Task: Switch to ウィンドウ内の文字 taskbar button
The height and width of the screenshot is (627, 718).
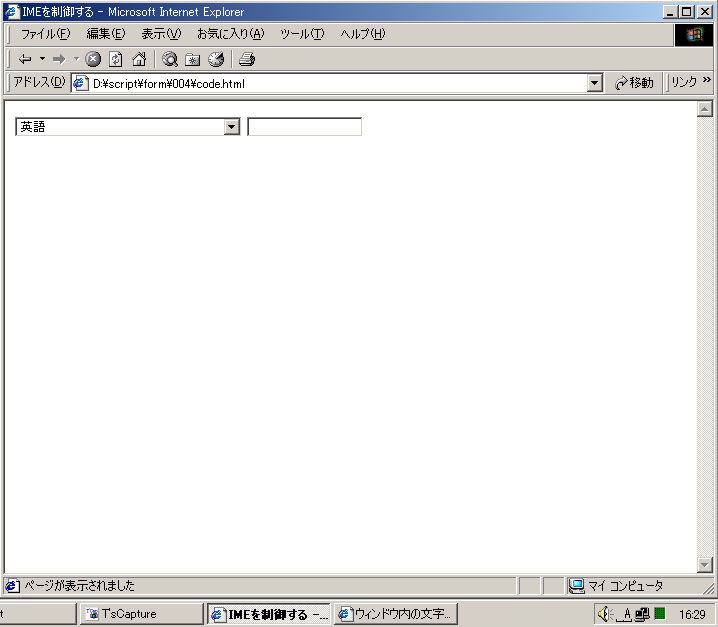Action: click(x=396, y=614)
